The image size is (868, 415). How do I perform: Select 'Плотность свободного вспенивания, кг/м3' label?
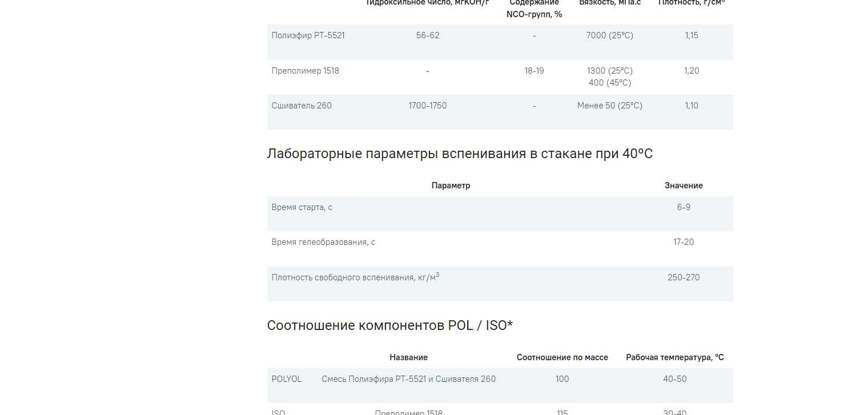(355, 277)
